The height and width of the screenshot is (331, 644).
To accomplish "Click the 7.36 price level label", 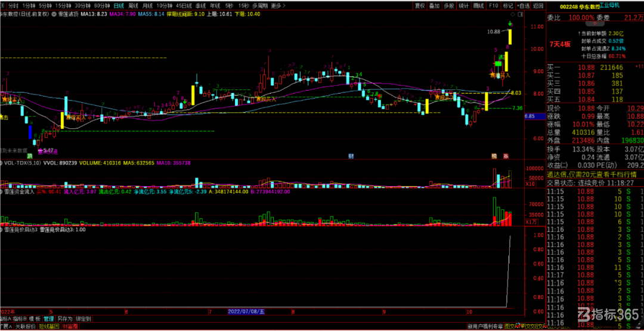I will [x=517, y=108].
